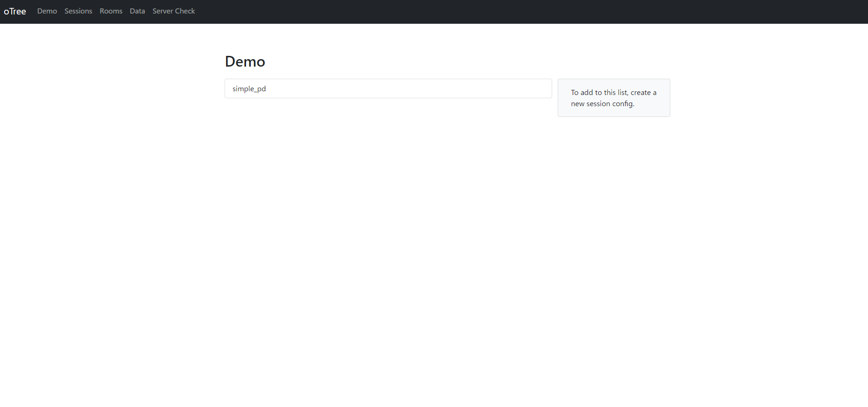This screenshot has height=407, width=868.
Task: Select the simple_pd session config
Action: 249,88
